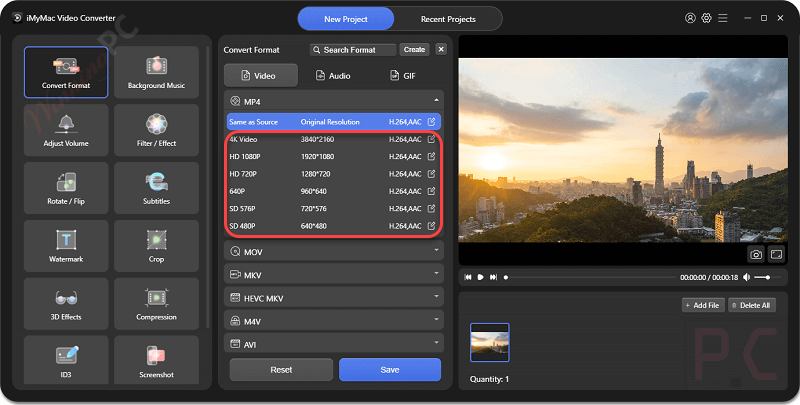Click the tools panel scrollbar
This screenshot has width=800, height=405.
(x=208, y=187)
